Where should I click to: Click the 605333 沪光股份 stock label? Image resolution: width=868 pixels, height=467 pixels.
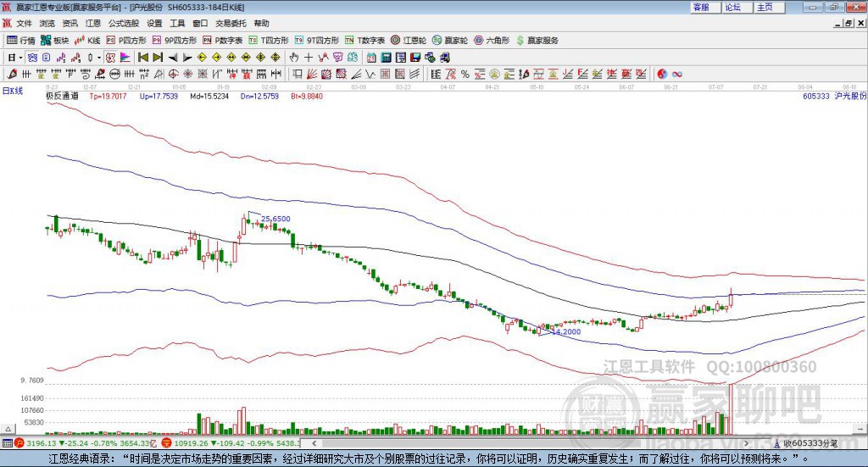(x=835, y=96)
